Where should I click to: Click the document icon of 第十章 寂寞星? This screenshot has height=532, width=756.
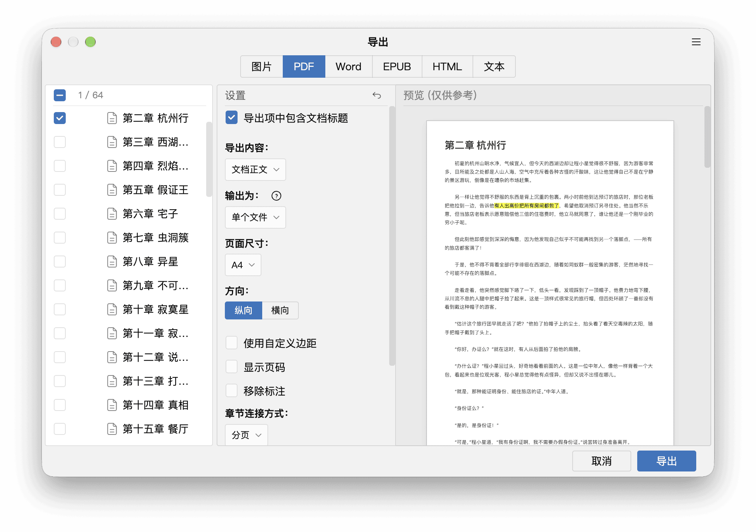point(112,309)
